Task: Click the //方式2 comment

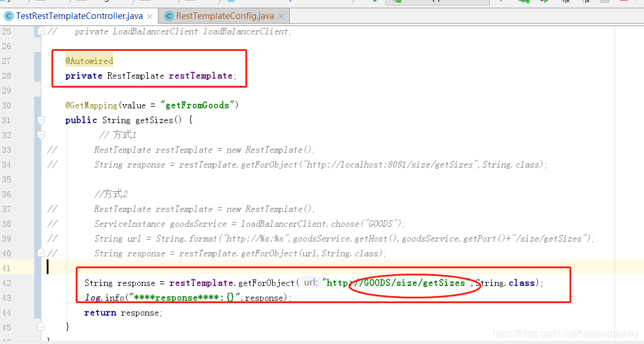Action: 111,194
